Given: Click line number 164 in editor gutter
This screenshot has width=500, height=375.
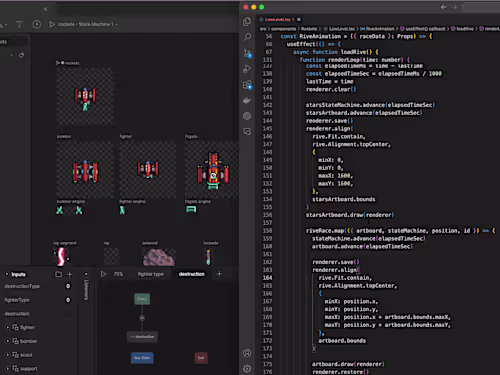Looking at the screenshot, I should [x=267, y=278].
